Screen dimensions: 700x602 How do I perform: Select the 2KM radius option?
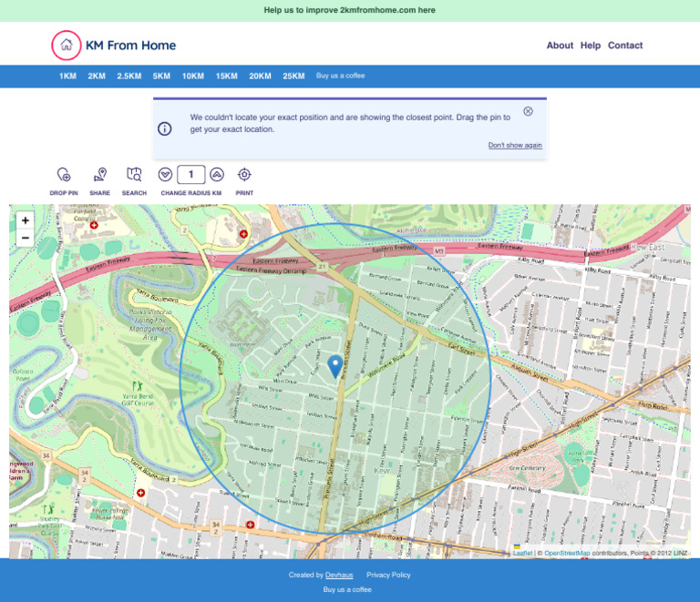pyautogui.click(x=97, y=77)
